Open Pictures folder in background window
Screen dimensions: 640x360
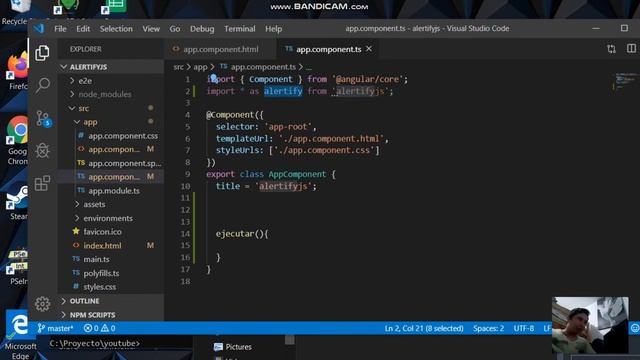(x=233, y=347)
